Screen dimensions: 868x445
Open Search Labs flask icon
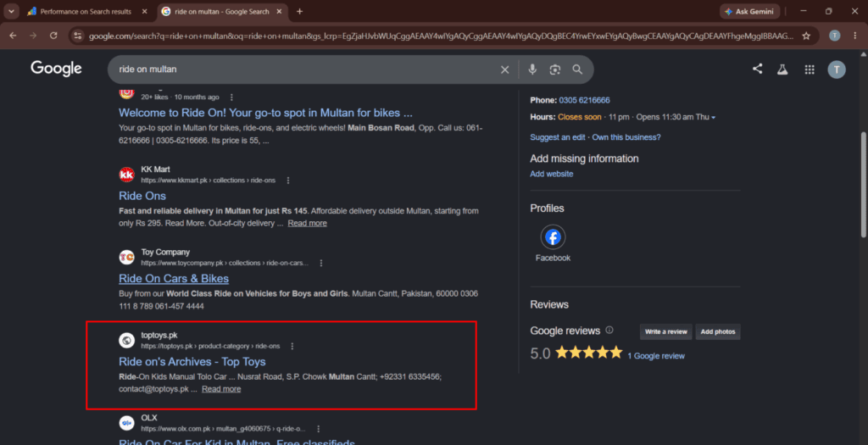782,70
